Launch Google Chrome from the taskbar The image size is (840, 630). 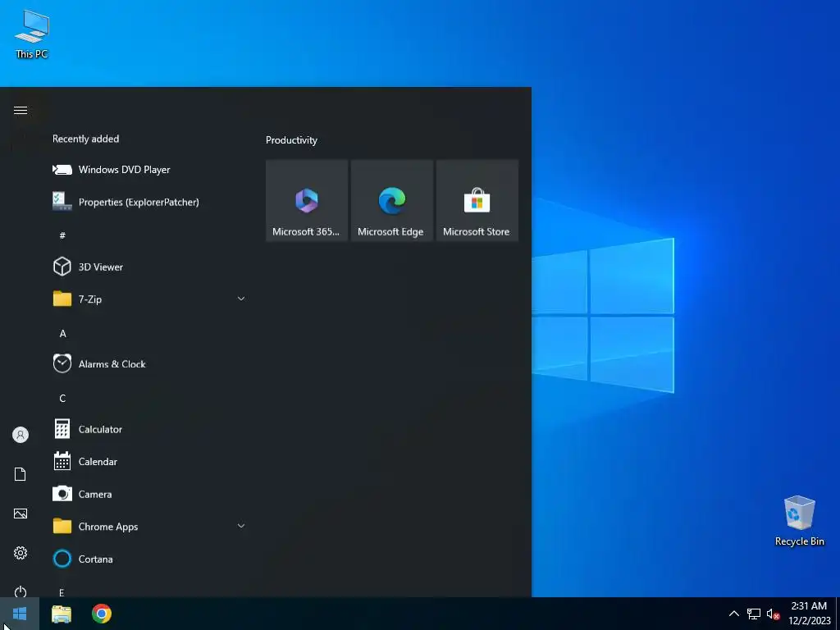pos(102,614)
